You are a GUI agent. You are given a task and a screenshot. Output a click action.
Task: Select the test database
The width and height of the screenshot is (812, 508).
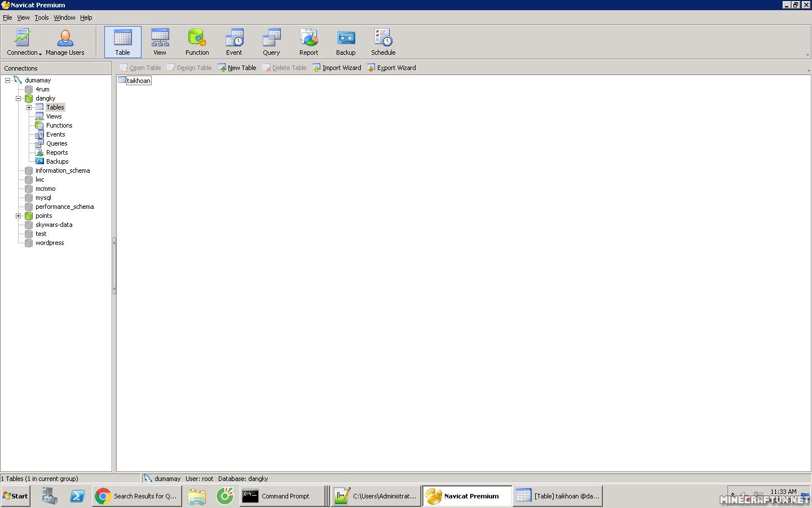point(41,234)
